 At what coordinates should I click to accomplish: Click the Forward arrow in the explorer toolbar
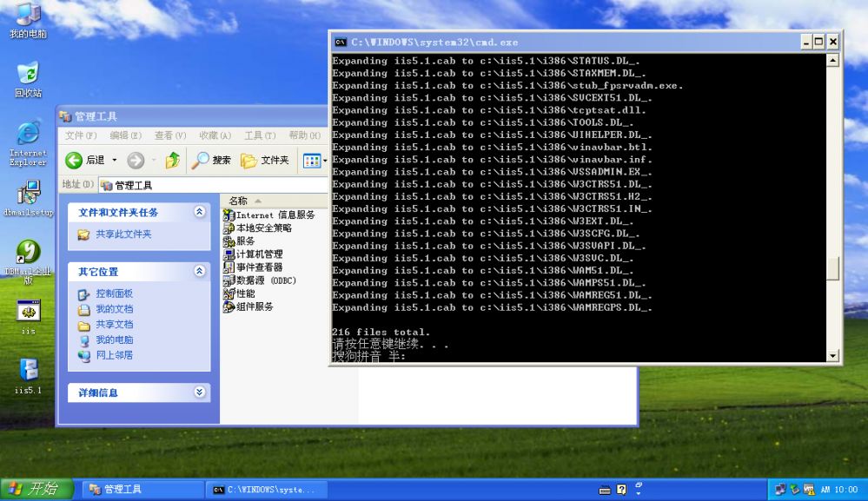click(x=136, y=161)
